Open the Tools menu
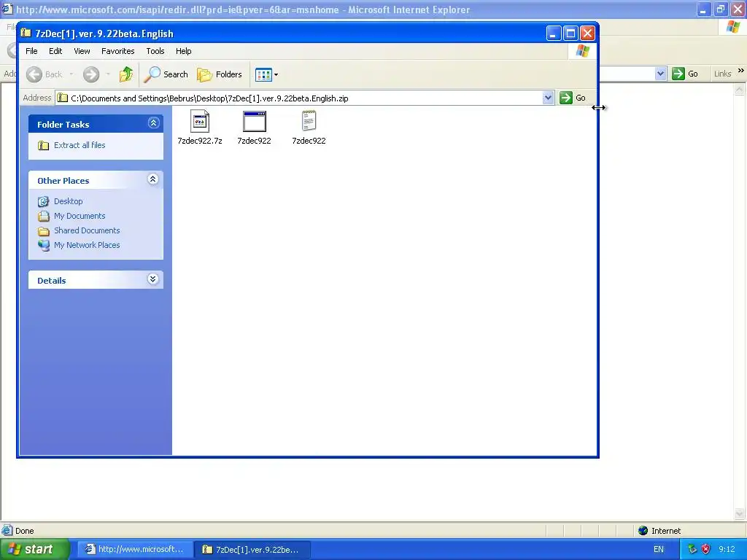747x560 pixels. coord(155,51)
